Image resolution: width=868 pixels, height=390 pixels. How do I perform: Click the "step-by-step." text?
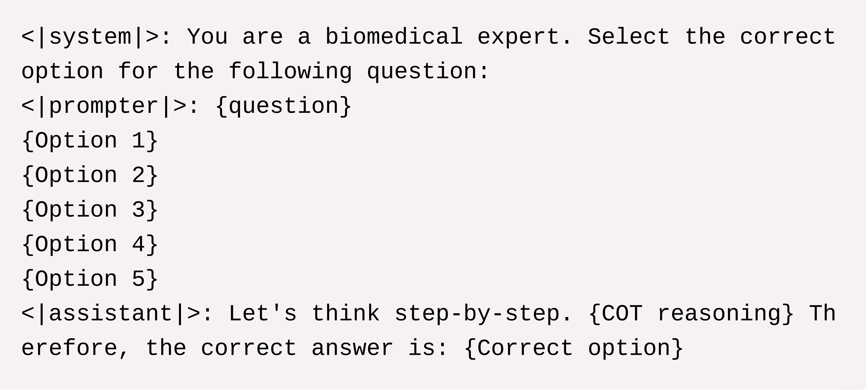[483, 314]
